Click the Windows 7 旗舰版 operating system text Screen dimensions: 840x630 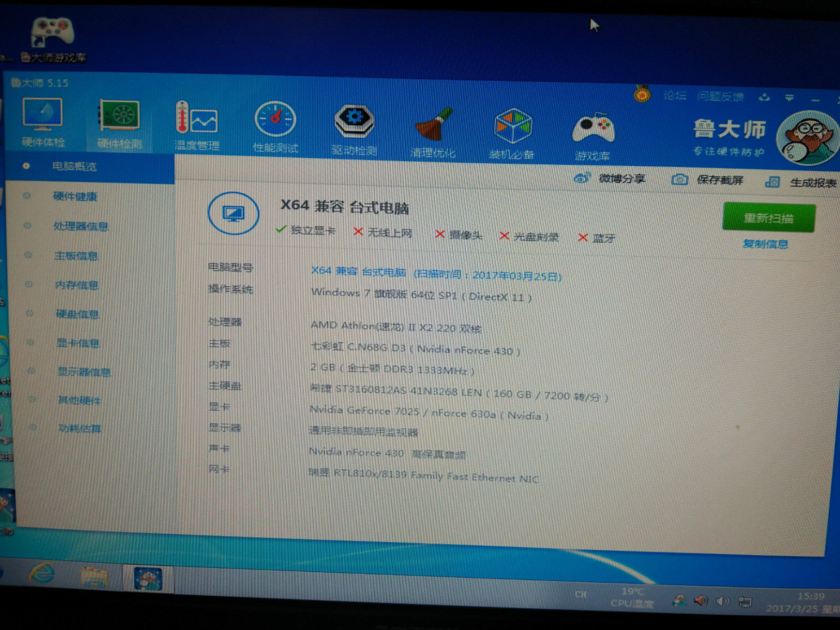coord(421,295)
